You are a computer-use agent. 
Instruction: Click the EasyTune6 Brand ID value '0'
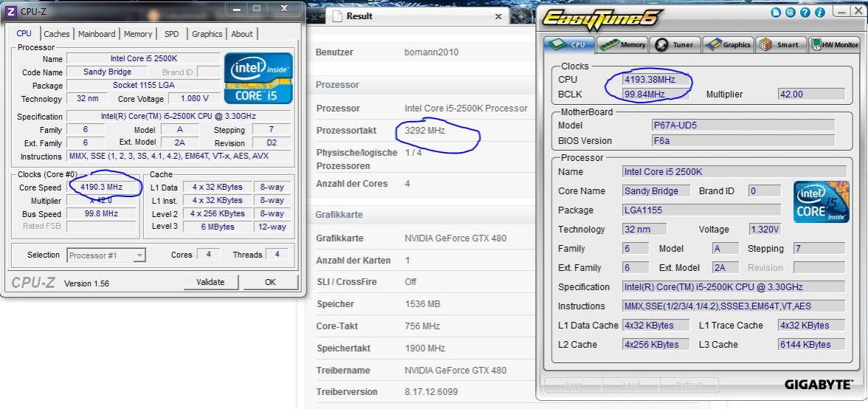click(x=765, y=191)
